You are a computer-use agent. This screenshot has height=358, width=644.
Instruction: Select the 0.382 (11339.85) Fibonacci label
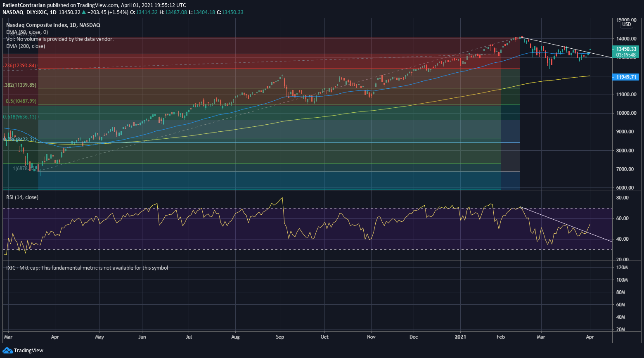[x=20, y=85]
